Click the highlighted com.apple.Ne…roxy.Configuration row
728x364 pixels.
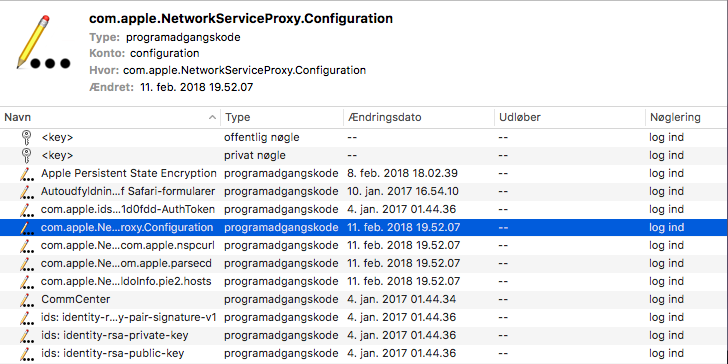tap(364, 228)
